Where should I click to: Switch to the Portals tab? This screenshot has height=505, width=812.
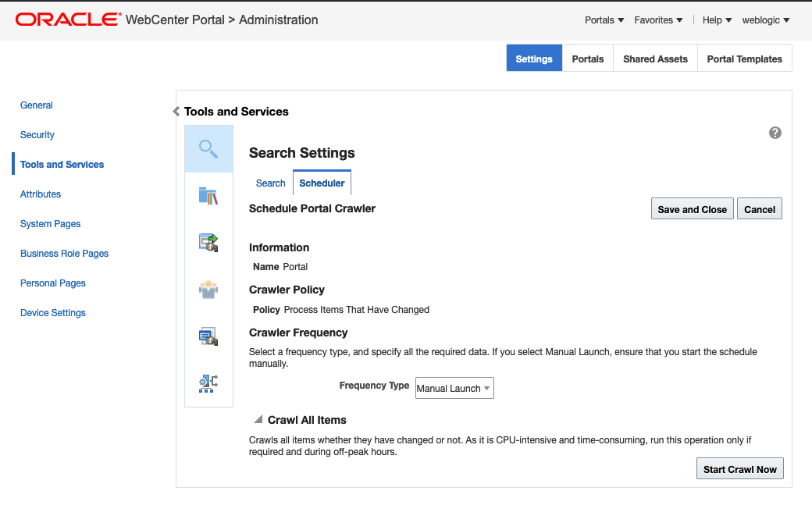(588, 59)
